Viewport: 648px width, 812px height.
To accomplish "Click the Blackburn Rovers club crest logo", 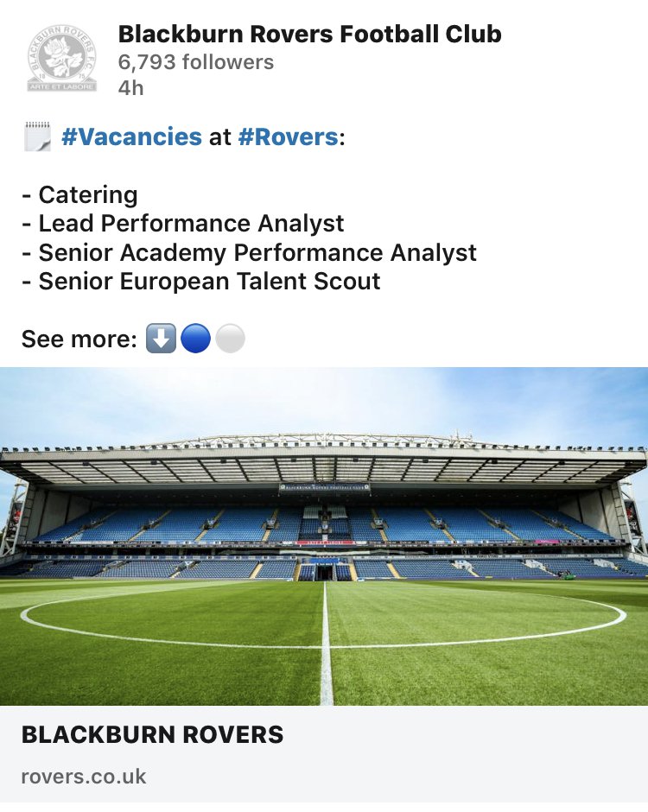I will (62, 58).
